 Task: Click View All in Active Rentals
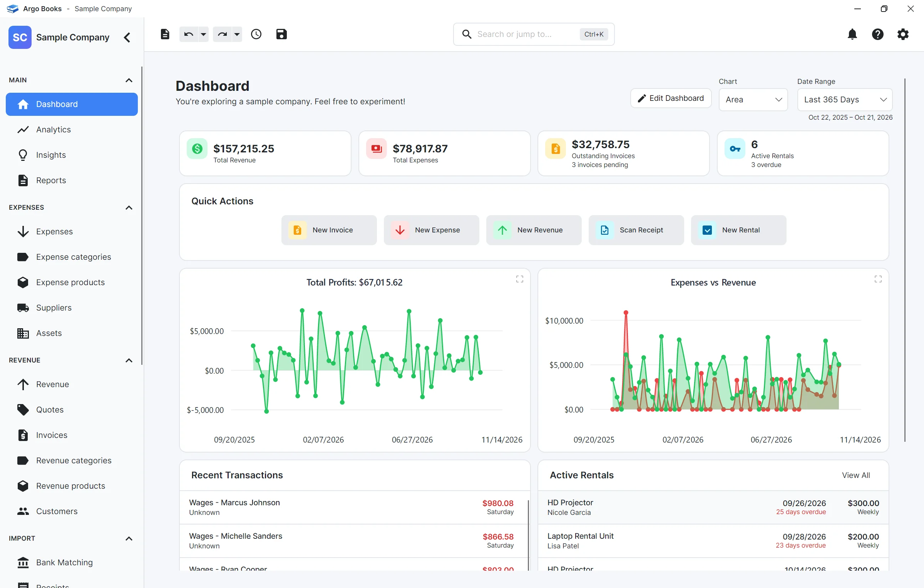pyautogui.click(x=856, y=475)
